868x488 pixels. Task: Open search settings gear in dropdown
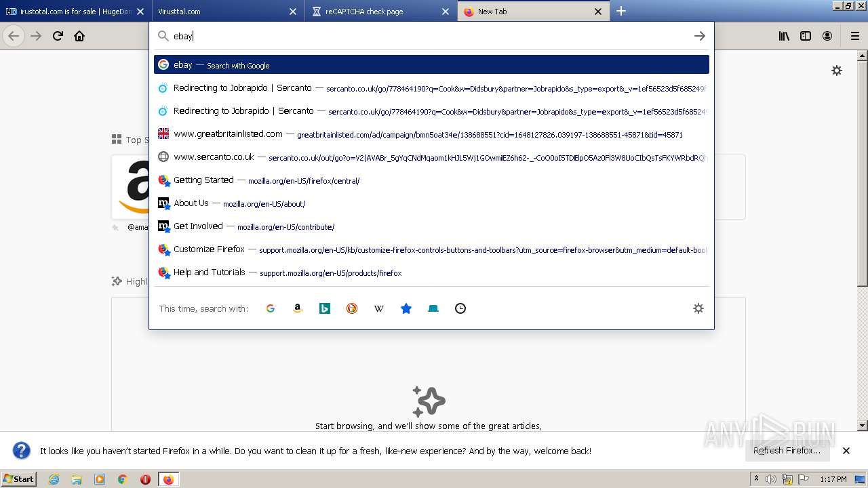(698, 308)
